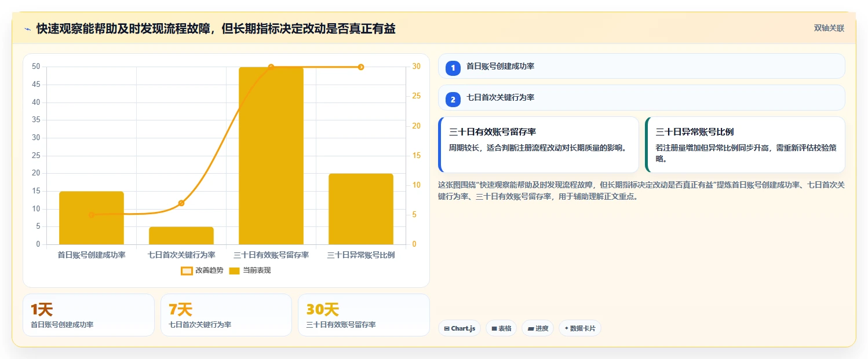Toggle the 当前表现 legend entry
868x359 pixels.
(x=250, y=270)
